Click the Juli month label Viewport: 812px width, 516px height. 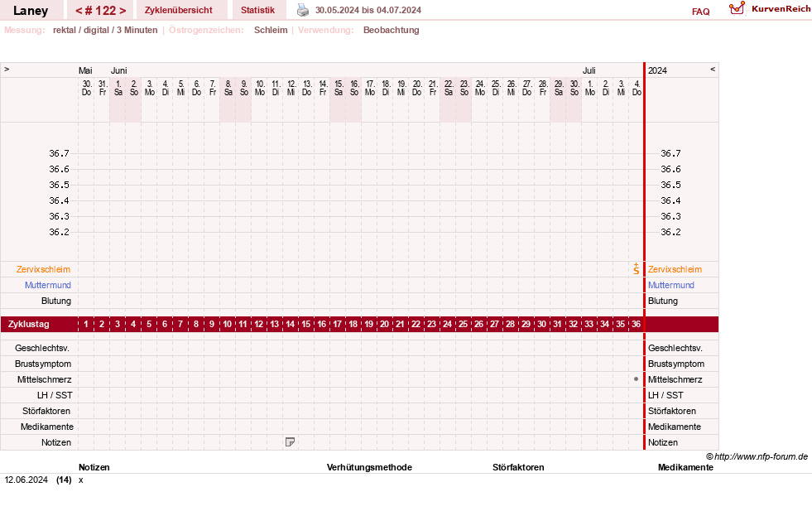[x=589, y=70]
